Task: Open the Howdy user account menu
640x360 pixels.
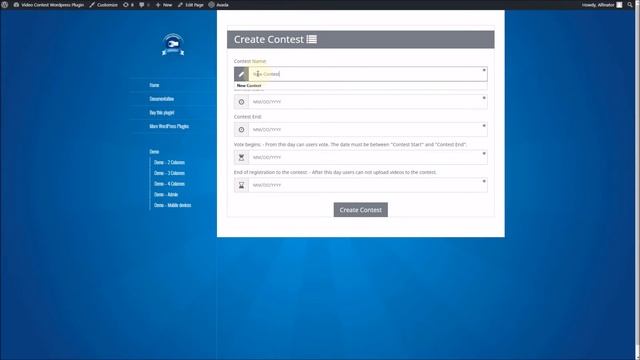Action: point(602,5)
